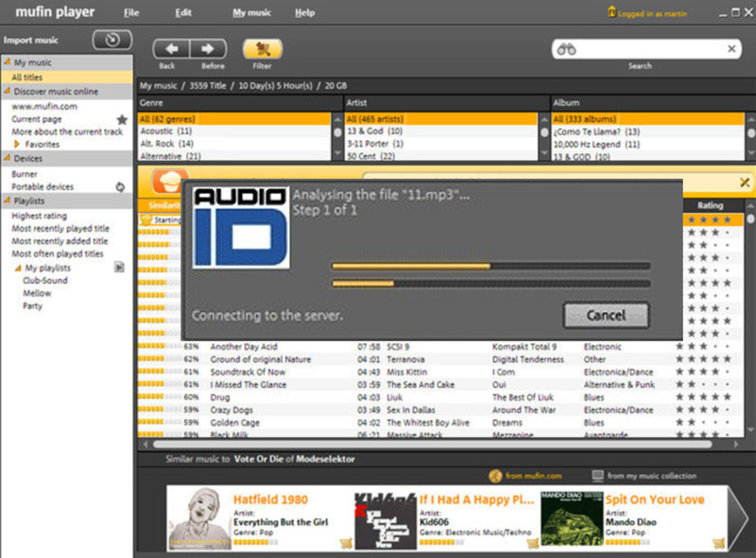
Task: Click the Hatfield 1980 album cover
Action: tap(198, 518)
